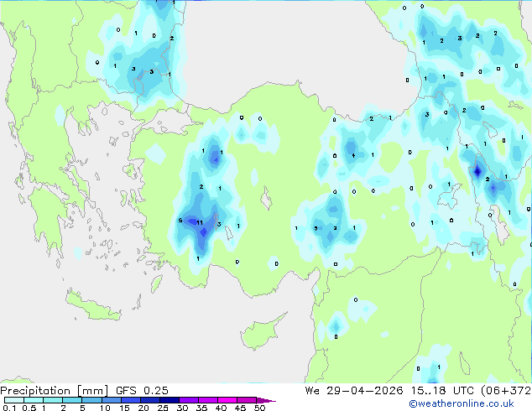Pick the 35–40 mm violet legend swatch
The image size is (532, 411).
[207, 400]
